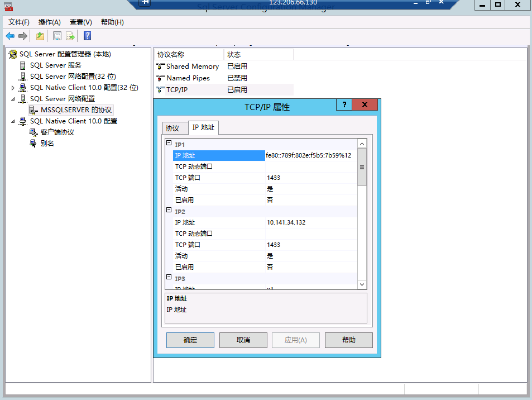The width and height of the screenshot is (532, 400).
Task: Expand SQL Native Client 10.0 配置(32 位) node
Action: coord(12,88)
